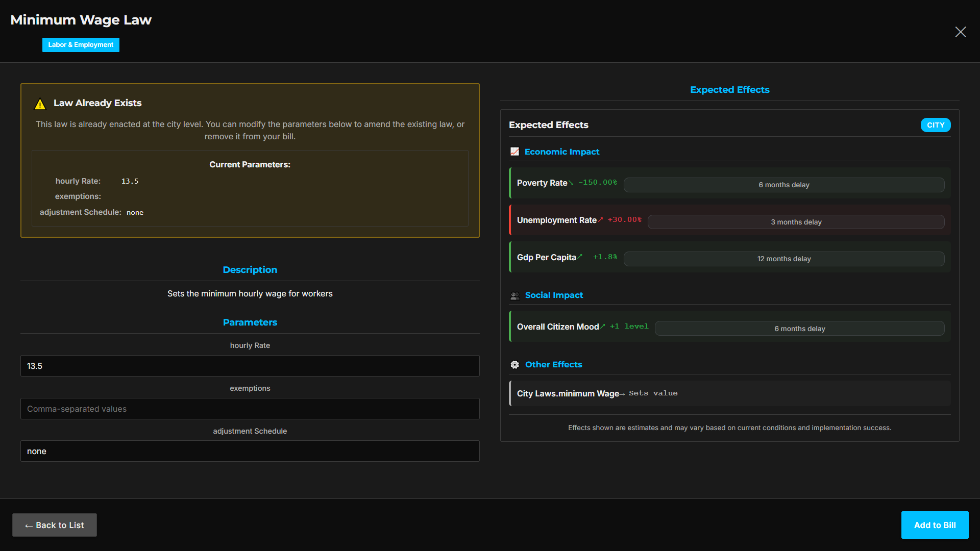The image size is (980, 551).
Task: Click the Unemployment Rate 3 months delay bar
Action: 795,222
